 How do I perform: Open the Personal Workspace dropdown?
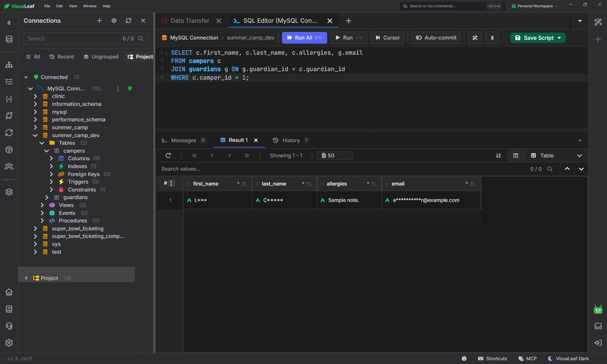tap(535, 6)
